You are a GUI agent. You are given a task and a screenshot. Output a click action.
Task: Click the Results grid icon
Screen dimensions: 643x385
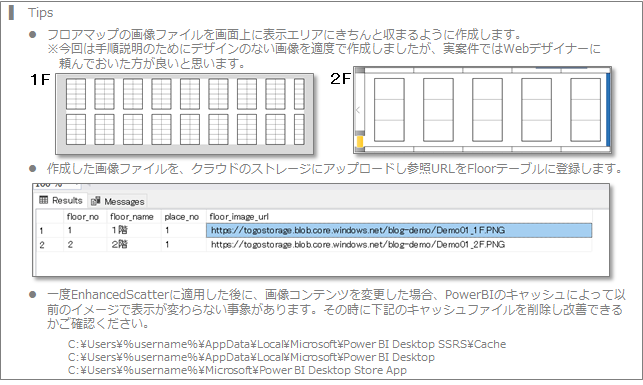tap(43, 200)
